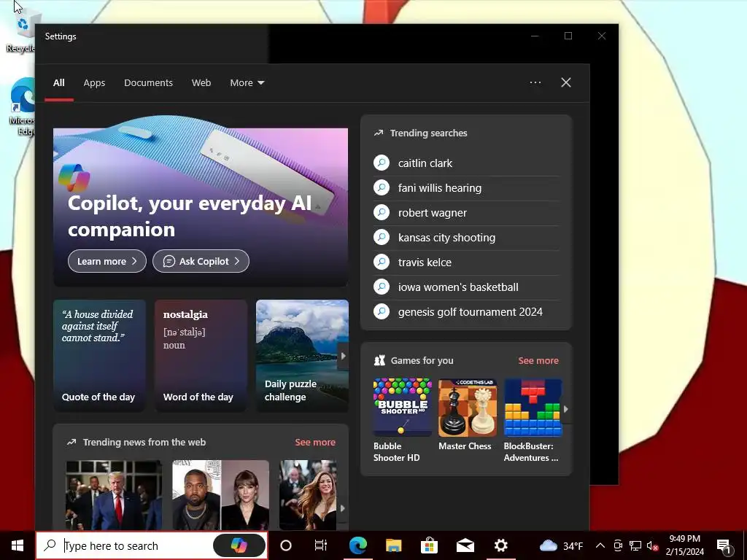The width and height of the screenshot is (747, 560).
Task: Open BlockBuster: Adventures game tile
Action: (533, 420)
